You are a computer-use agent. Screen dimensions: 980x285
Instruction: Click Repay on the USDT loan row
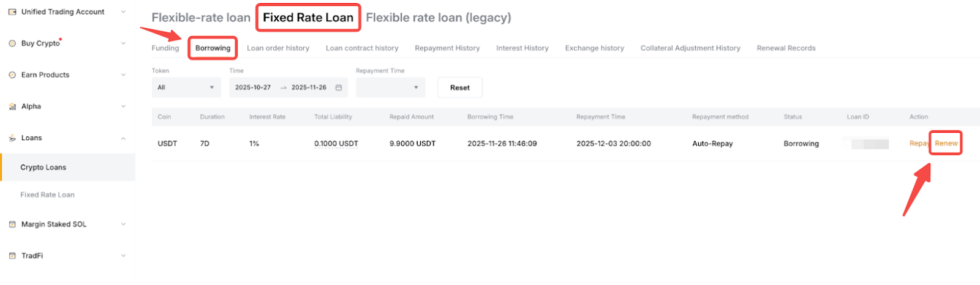point(918,144)
